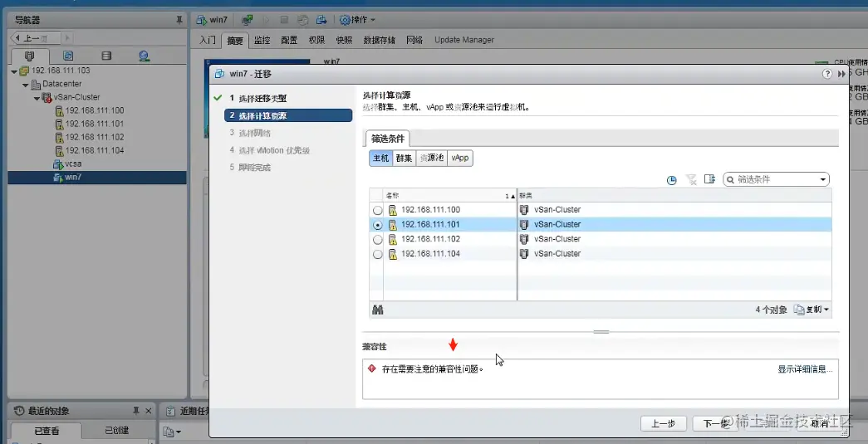Toggle the Hosts (主机) filter button

click(x=381, y=159)
